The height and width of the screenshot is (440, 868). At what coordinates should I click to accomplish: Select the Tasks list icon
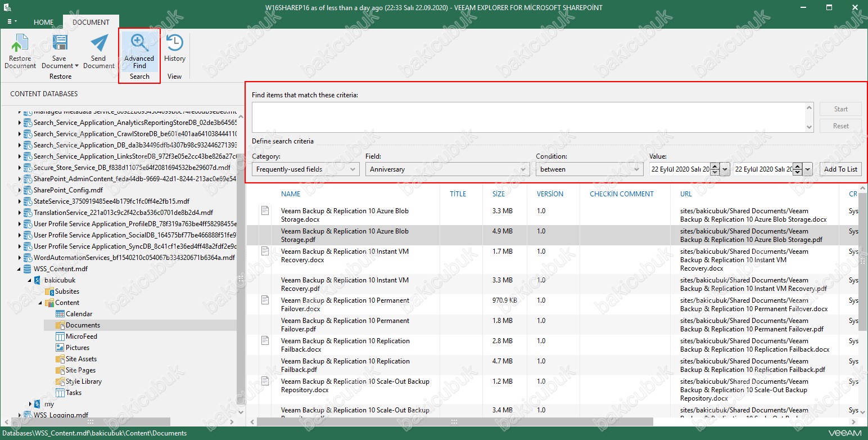pos(60,393)
